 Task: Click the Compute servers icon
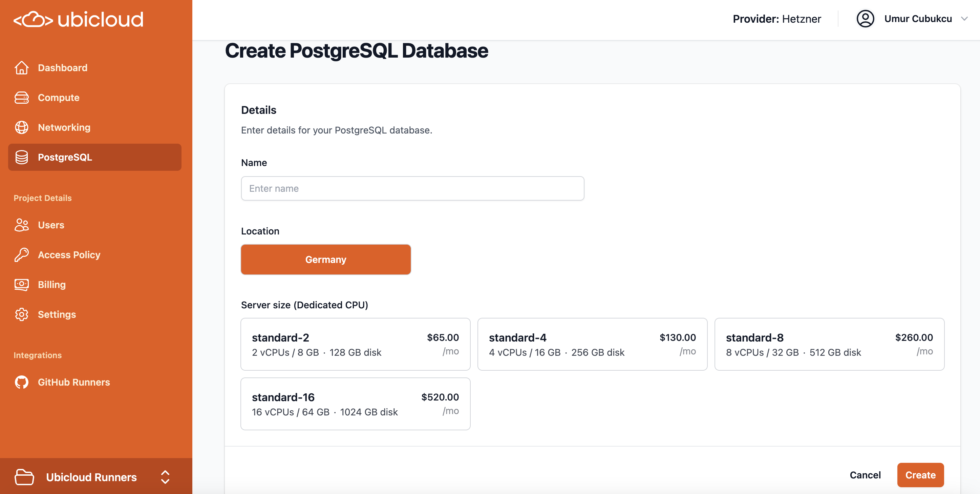(x=22, y=98)
